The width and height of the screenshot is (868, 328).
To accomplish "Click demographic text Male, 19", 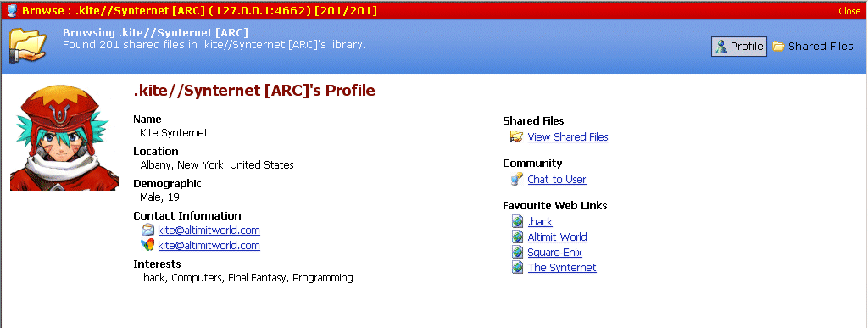I will pos(159,197).
